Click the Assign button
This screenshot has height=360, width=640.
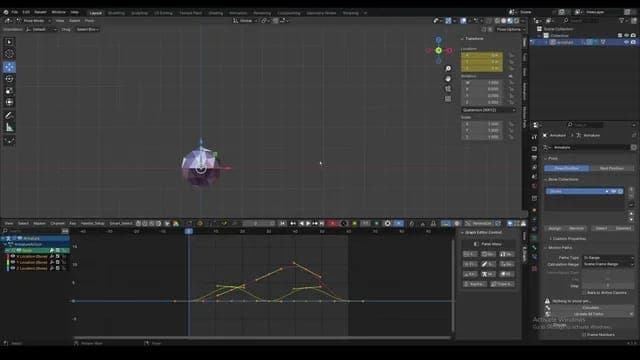[555, 228]
